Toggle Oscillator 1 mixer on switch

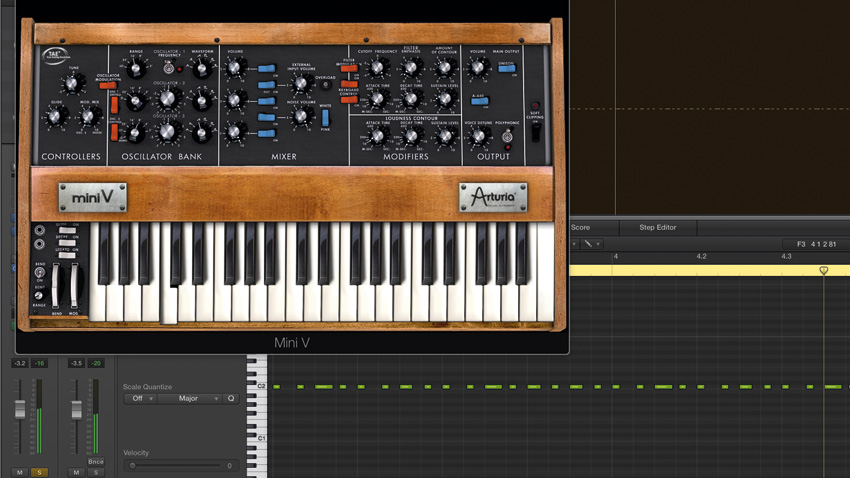266,68
